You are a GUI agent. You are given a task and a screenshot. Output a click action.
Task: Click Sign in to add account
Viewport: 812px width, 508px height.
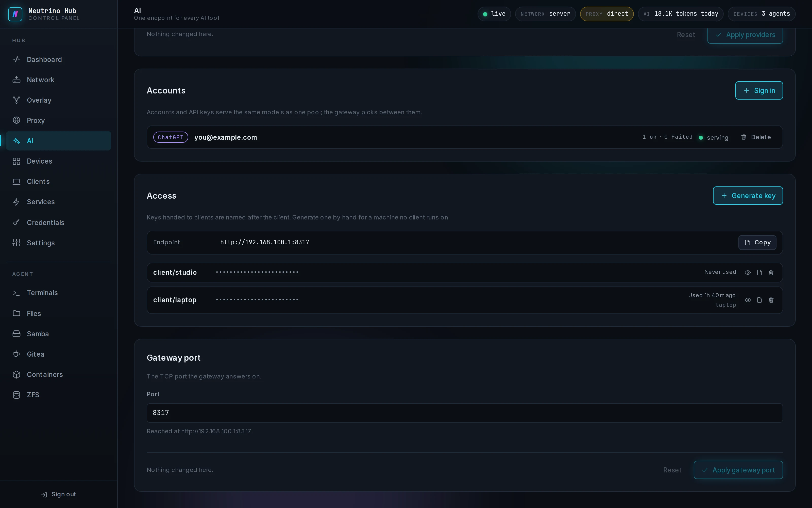pyautogui.click(x=759, y=90)
